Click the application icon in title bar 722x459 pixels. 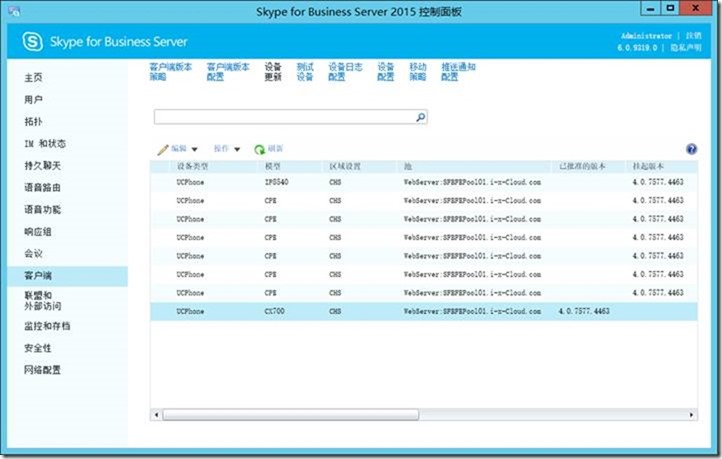click(14, 11)
